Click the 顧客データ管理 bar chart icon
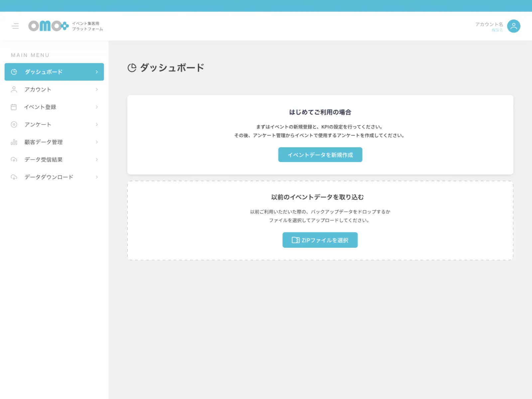Image resolution: width=532 pixels, height=399 pixels. [x=14, y=142]
